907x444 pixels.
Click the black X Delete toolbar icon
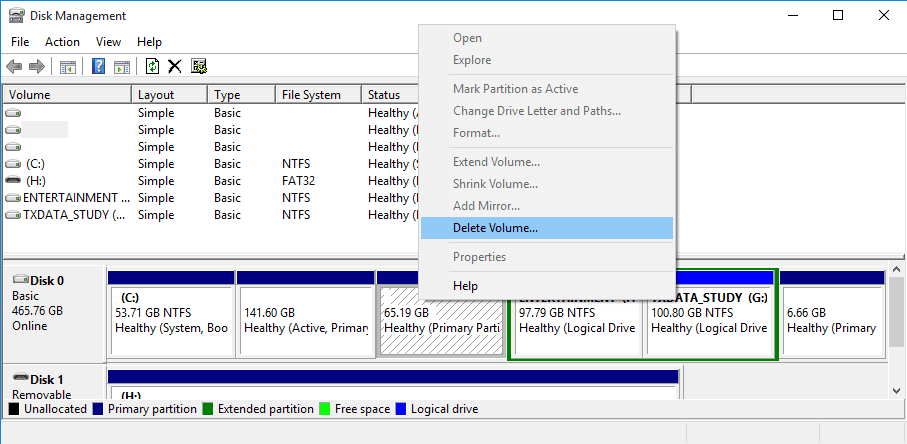(175, 66)
